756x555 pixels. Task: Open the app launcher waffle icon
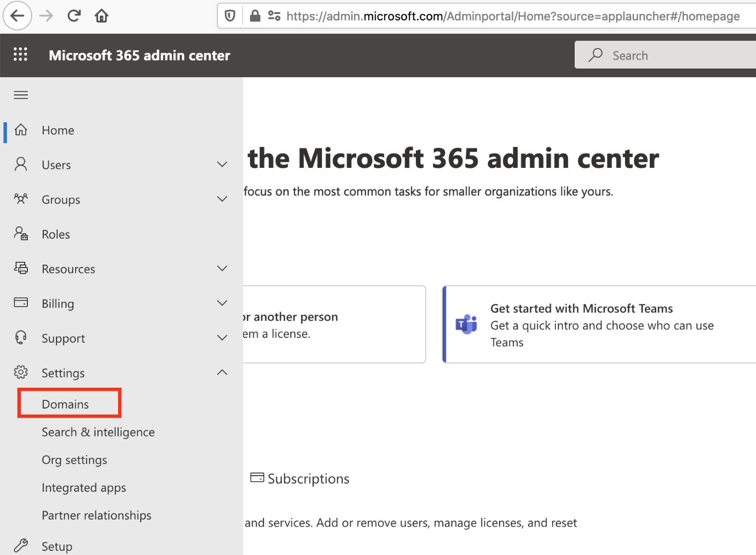(x=20, y=55)
